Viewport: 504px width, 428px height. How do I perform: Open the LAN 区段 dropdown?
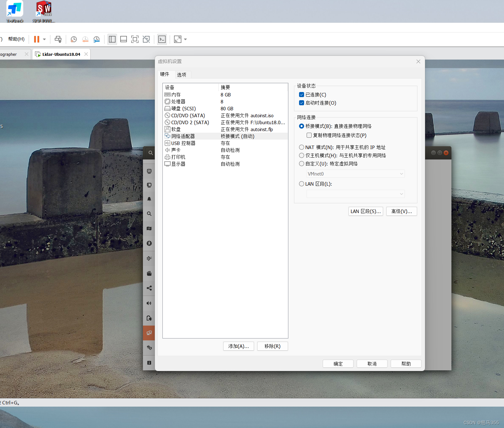click(355, 194)
